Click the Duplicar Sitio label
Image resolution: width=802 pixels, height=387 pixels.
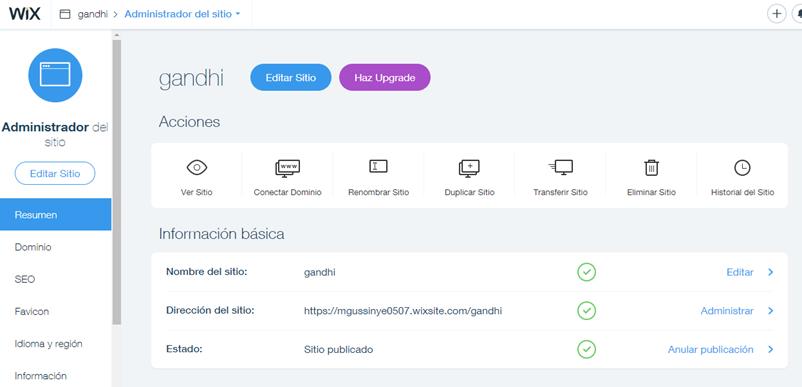(x=470, y=193)
